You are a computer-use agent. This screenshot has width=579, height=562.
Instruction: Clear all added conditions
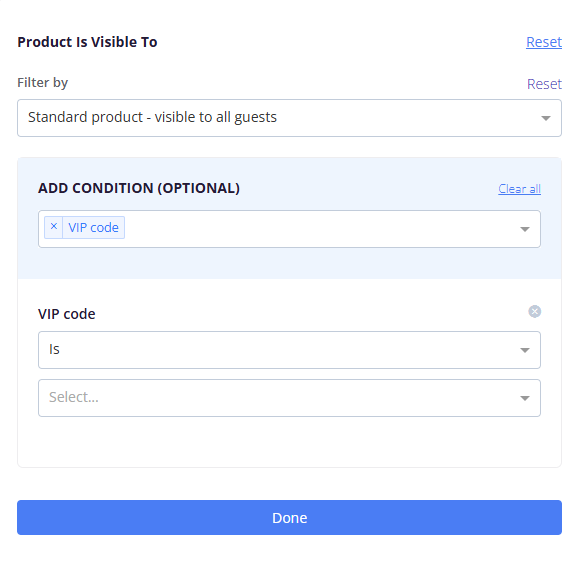pos(520,189)
